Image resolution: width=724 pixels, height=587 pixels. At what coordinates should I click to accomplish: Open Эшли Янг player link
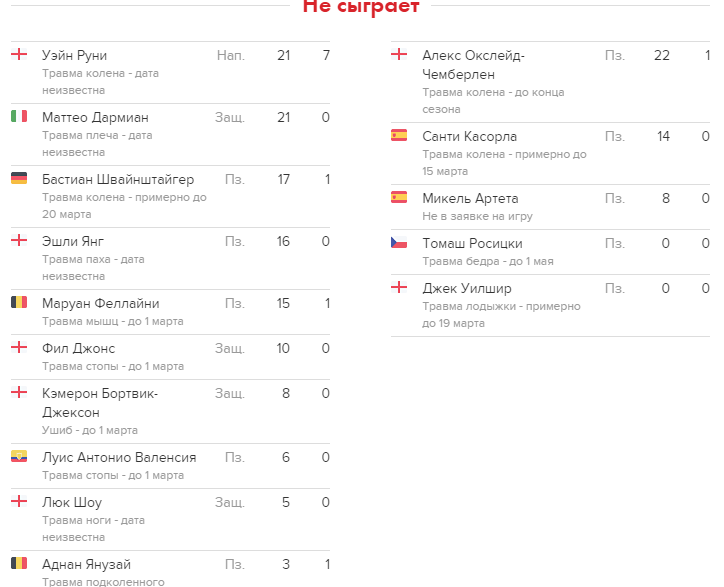(73, 241)
